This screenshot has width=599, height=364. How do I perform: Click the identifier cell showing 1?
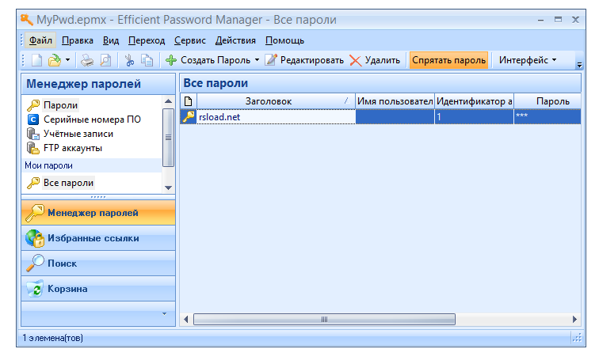point(474,117)
